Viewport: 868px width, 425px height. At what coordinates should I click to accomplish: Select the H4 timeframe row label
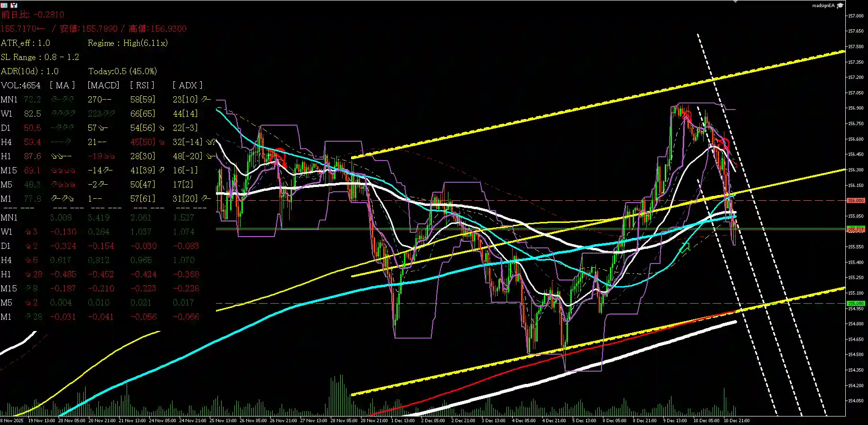[x=7, y=142]
